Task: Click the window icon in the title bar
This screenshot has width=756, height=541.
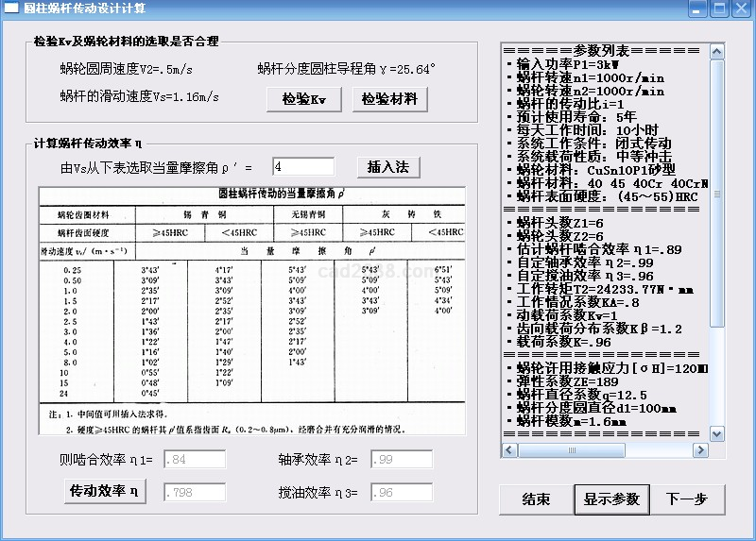Action: click(11, 8)
